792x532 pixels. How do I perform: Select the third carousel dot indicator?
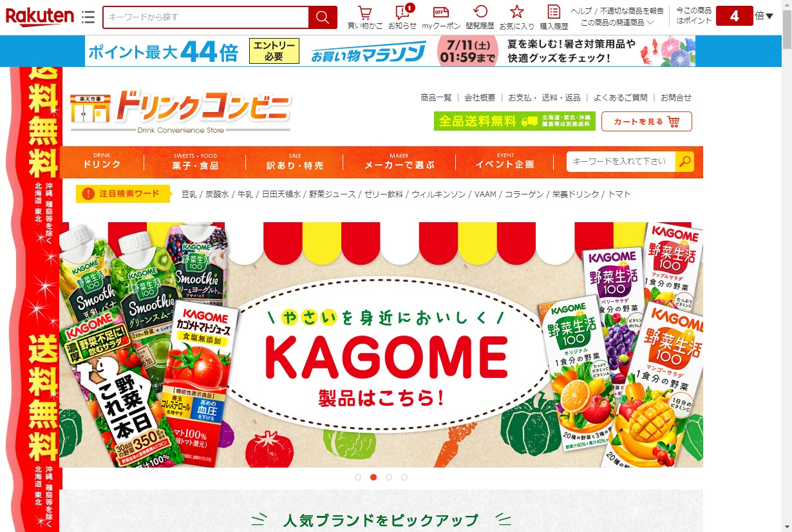[x=389, y=477]
